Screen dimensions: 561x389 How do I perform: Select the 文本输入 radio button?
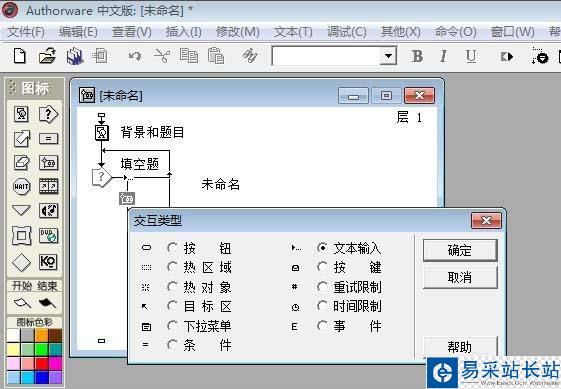click(322, 248)
